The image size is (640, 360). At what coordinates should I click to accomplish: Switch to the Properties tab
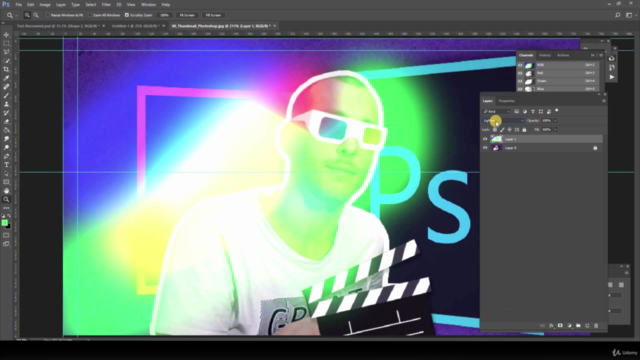pos(507,101)
